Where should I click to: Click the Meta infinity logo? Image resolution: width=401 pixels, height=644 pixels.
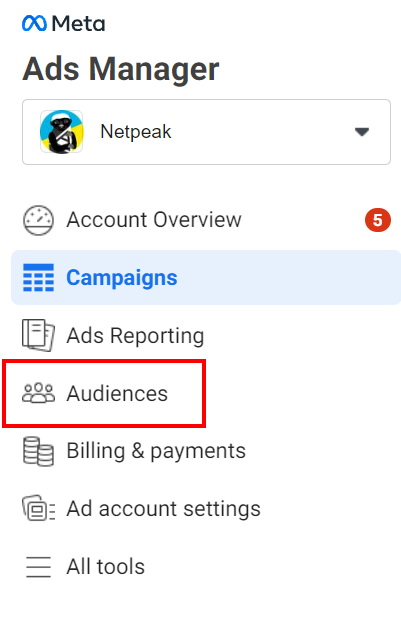tap(34, 23)
